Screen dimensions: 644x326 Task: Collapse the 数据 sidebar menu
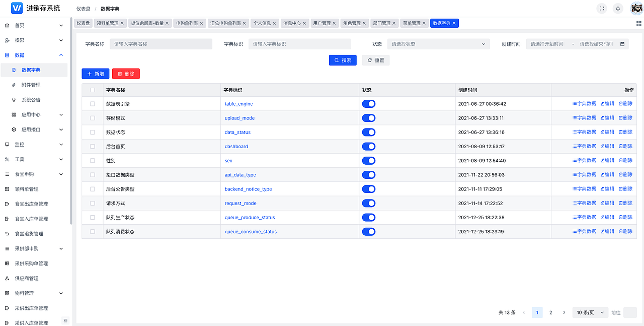point(34,55)
